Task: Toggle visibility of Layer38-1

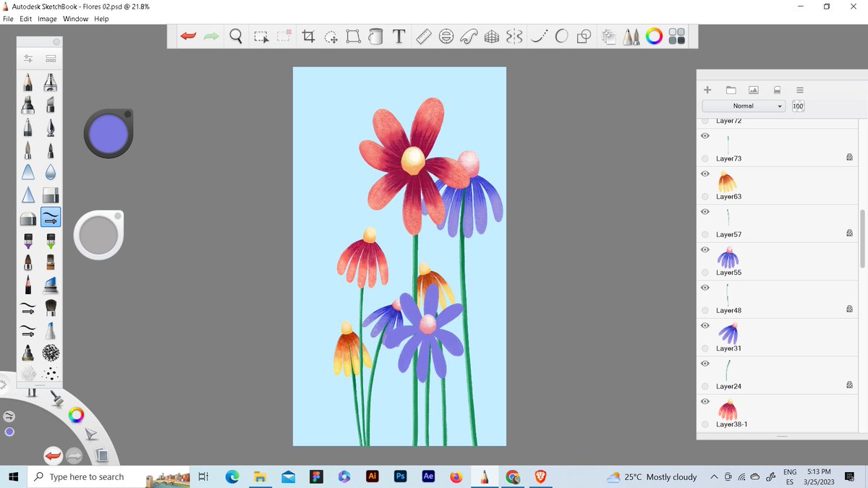Action: tap(705, 401)
